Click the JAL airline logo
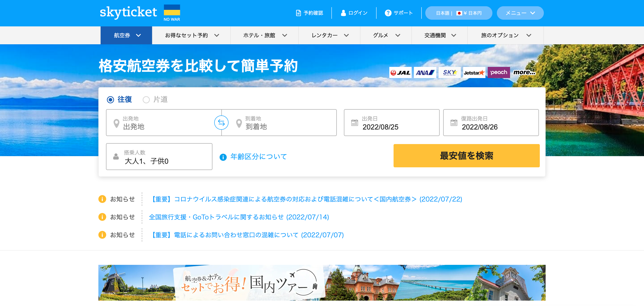This screenshot has height=306, width=644. click(400, 72)
